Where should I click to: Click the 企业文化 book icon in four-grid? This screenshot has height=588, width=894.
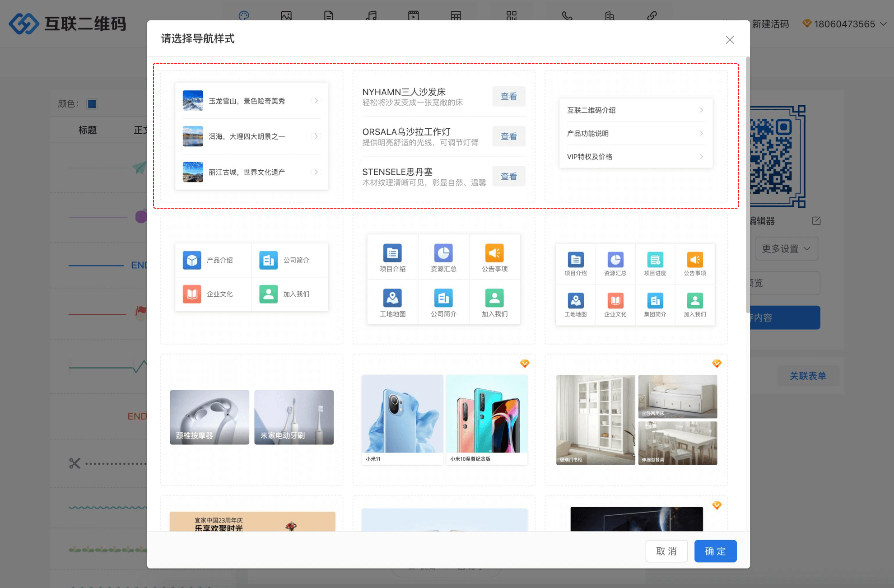[x=192, y=294]
